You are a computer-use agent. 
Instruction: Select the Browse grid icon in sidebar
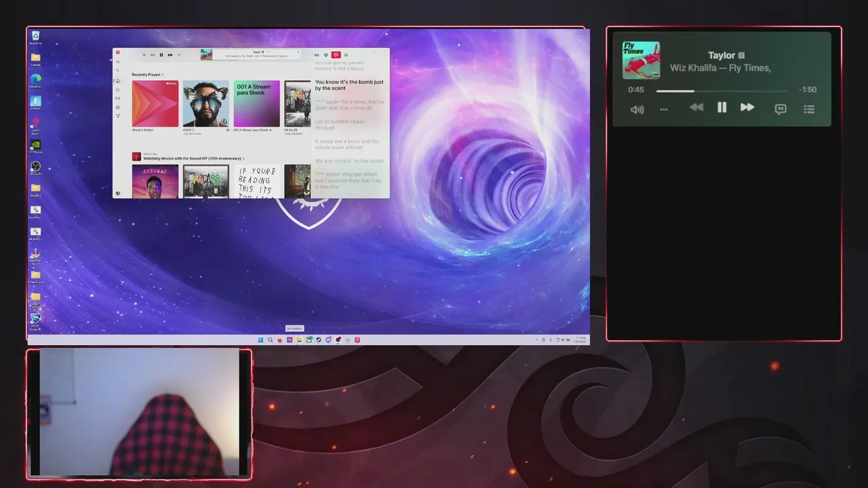[x=117, y=89]
